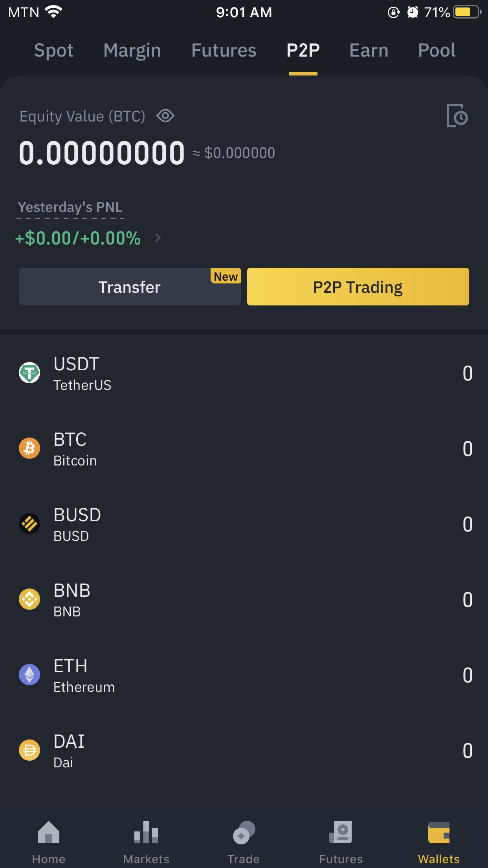The image size is (488, 868).
Task: Tap the DAI coin icon
Action: [29, 750]
